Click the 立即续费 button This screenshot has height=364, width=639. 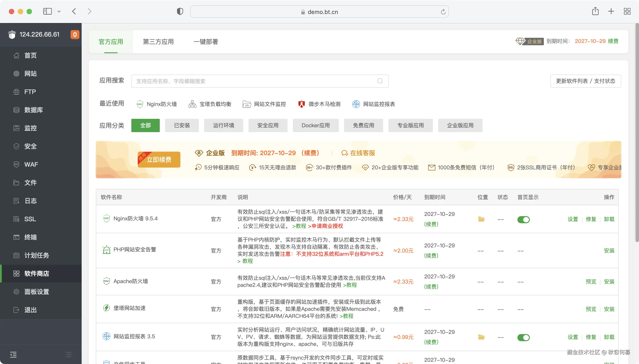coord(159,160)
